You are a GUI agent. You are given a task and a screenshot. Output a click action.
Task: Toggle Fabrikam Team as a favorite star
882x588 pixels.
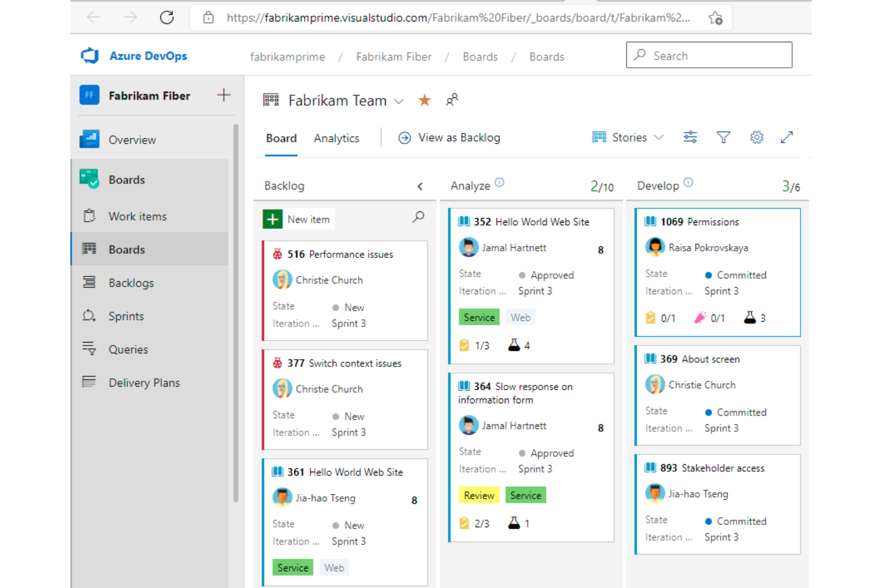click(x=424, y=100)
